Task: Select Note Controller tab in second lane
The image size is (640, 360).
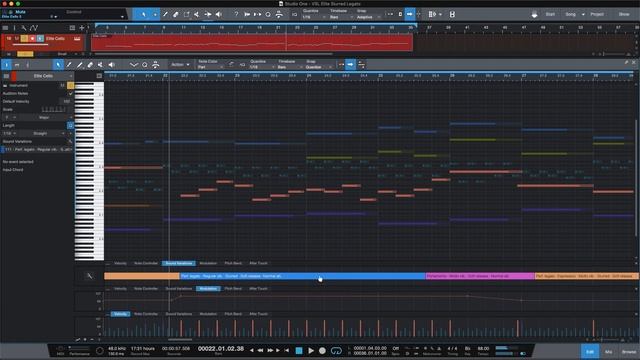Action: [x=146, y=289]
